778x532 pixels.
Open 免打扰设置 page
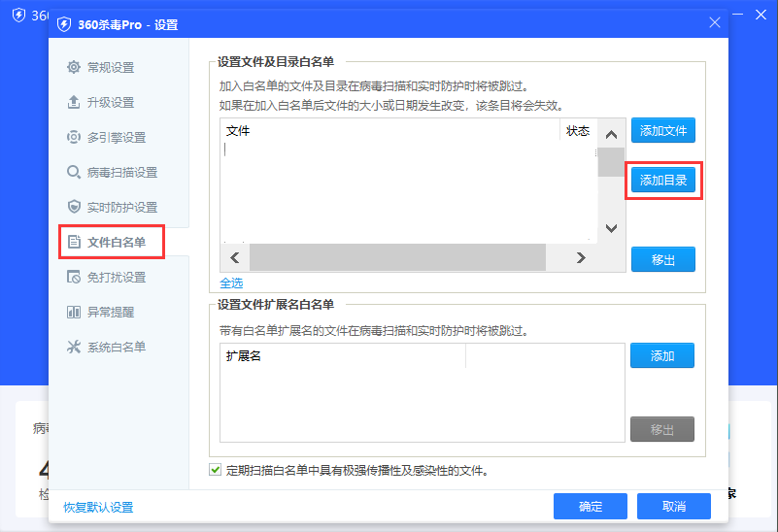pyautogui.click(x=117, y=277)
